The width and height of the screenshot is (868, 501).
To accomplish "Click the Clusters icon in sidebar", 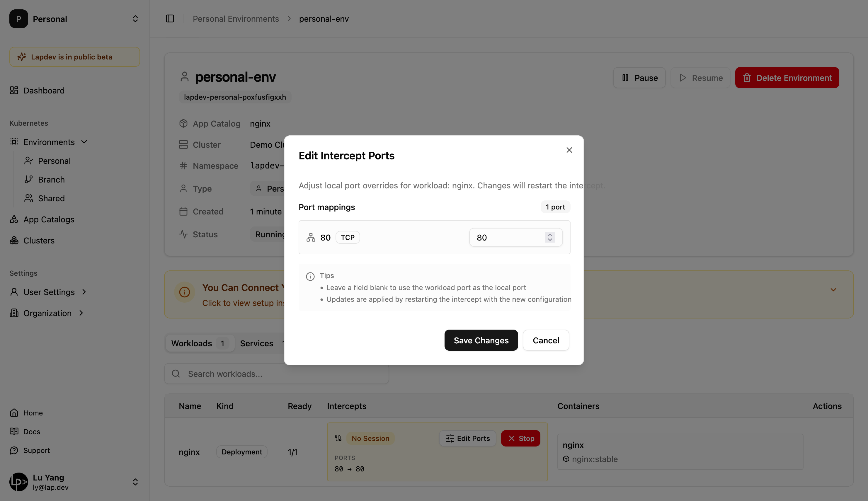I will click(14, 241).
